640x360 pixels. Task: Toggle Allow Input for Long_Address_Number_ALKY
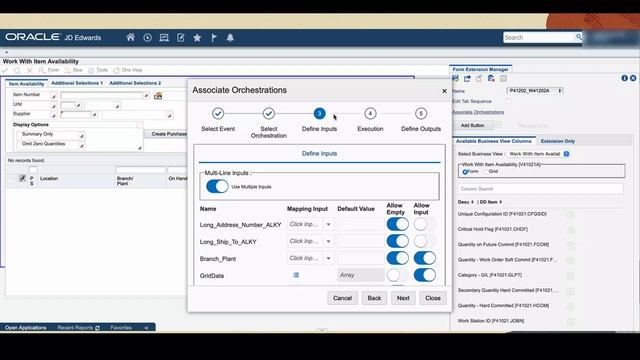point(424,224)
